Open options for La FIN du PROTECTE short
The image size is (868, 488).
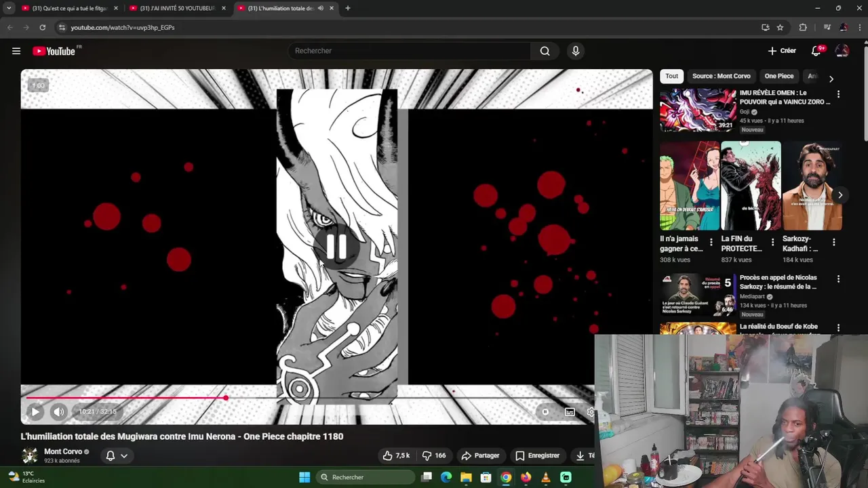coord(772,242)
